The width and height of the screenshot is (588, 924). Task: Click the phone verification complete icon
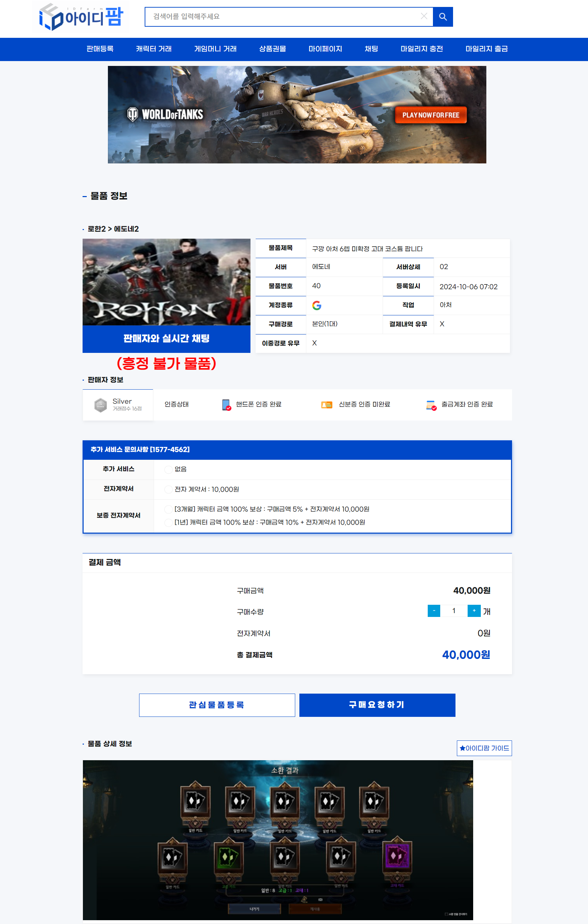[x=226, y=405]
